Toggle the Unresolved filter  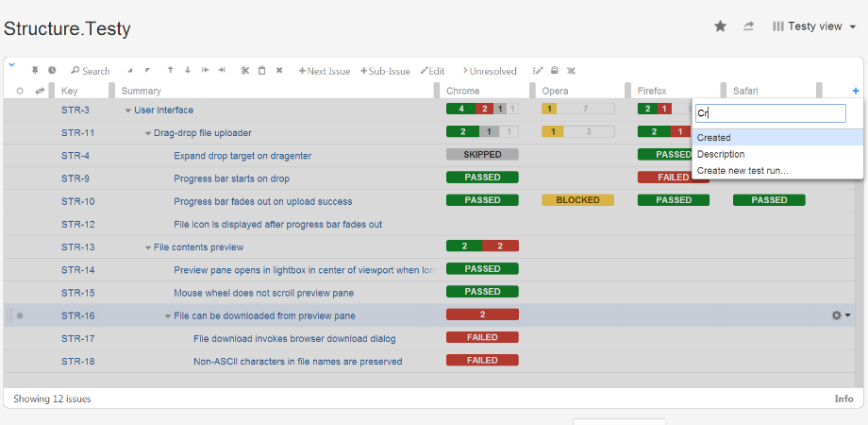(x=490, y=71)
